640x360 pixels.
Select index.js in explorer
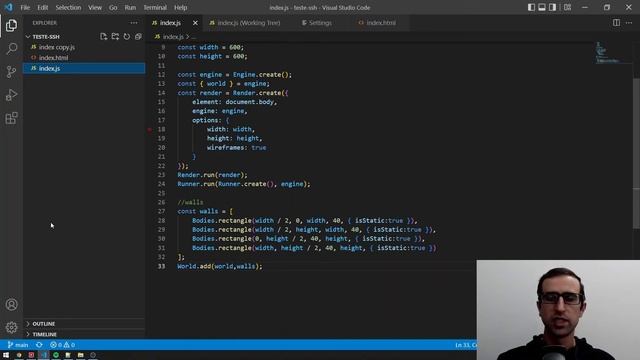tap(84, 69)
